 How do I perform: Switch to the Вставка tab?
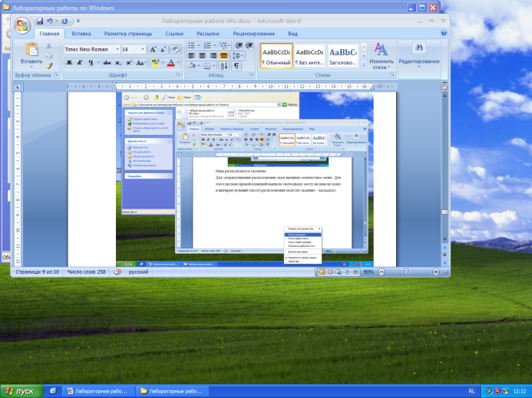[x=81, y=34]
